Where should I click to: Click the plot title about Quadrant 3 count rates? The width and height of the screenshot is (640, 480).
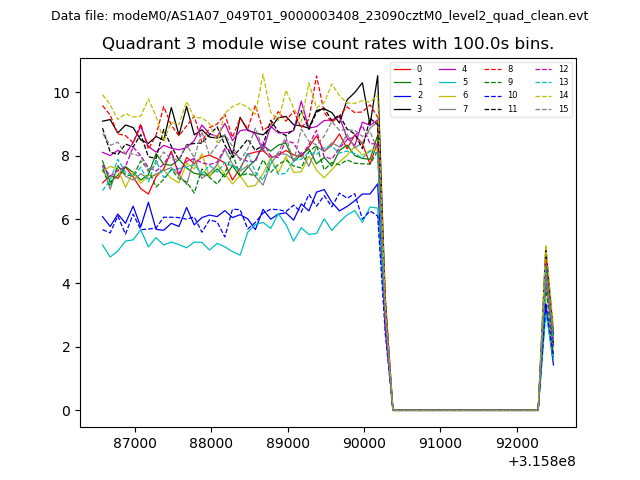[x=328, y=44]
